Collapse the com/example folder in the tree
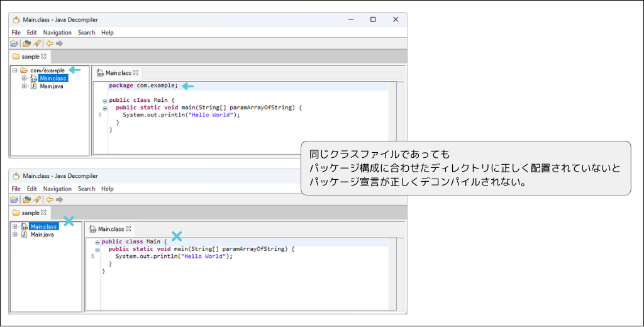The width and height of the screenshot is (644, 327). (x=14, y=70)
